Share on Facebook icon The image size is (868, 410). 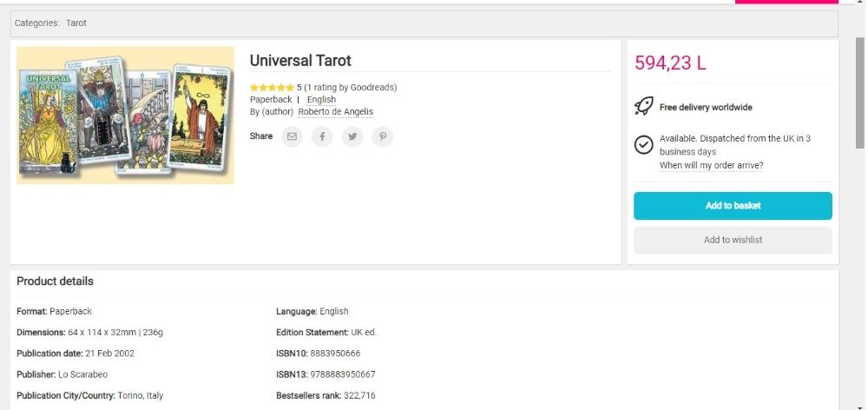pyautogui.click(x=322, y=136)
